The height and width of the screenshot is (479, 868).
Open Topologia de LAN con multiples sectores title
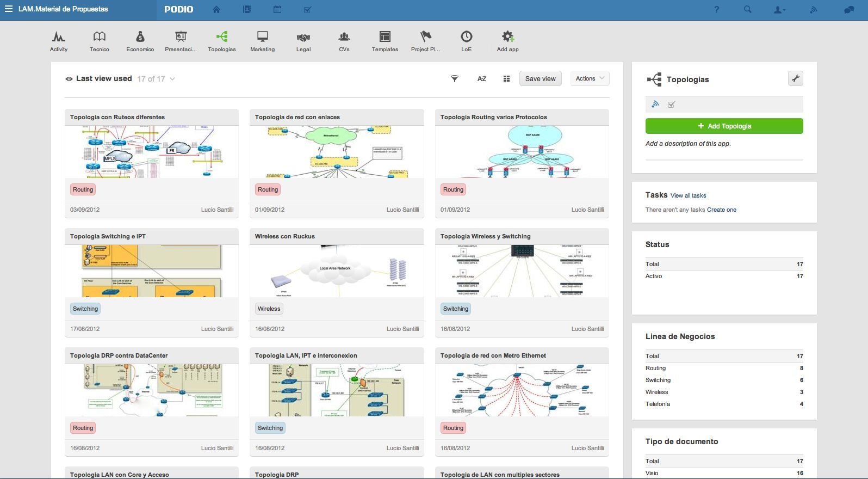tap(500, 475)
